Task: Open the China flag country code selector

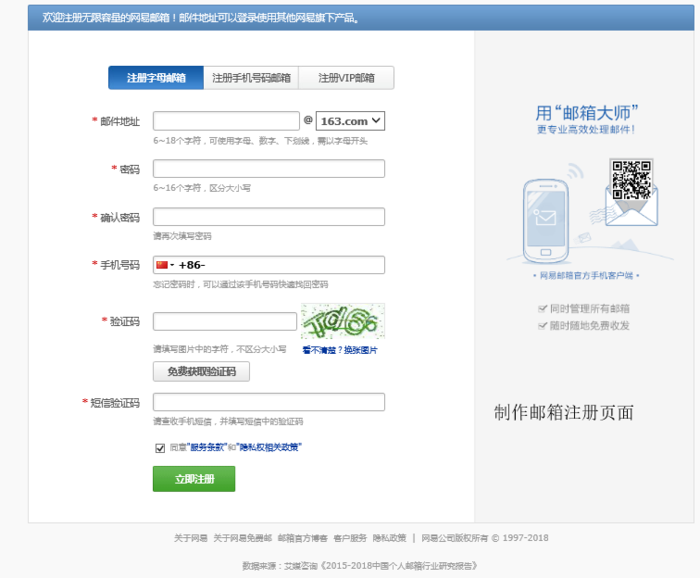Action: tap(165, 265)
